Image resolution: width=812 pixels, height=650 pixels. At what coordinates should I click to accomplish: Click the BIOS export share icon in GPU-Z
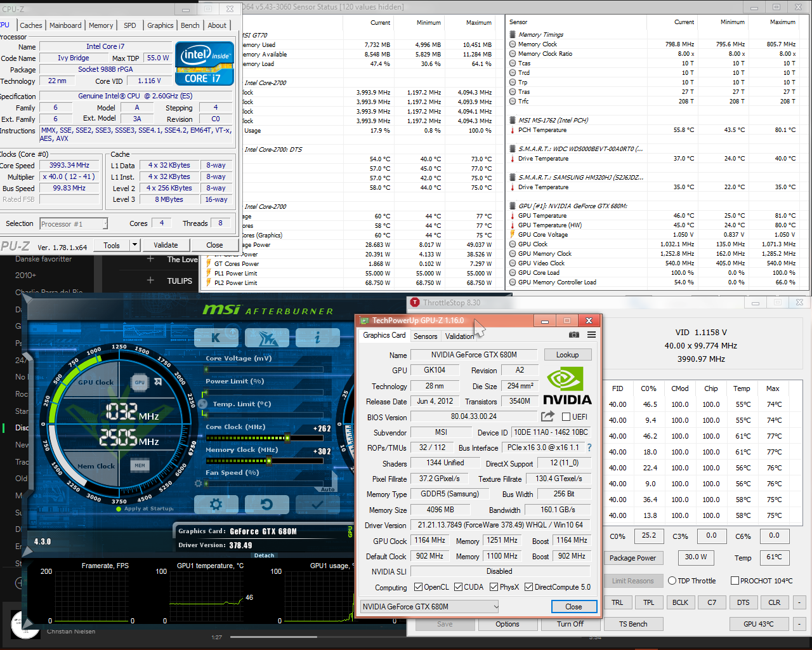[547, 416]
